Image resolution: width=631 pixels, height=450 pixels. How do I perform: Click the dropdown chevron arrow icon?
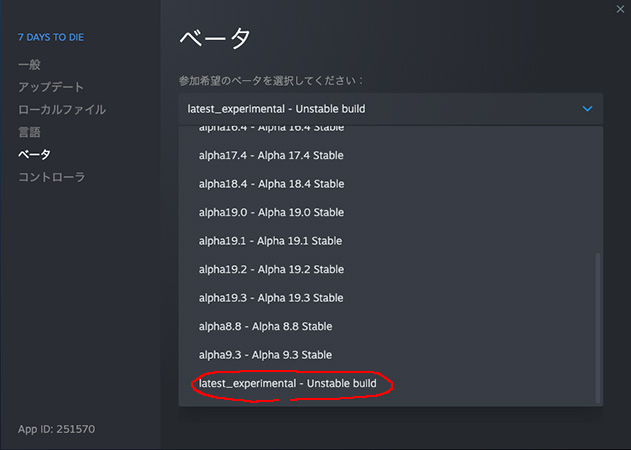pos(587,108)
